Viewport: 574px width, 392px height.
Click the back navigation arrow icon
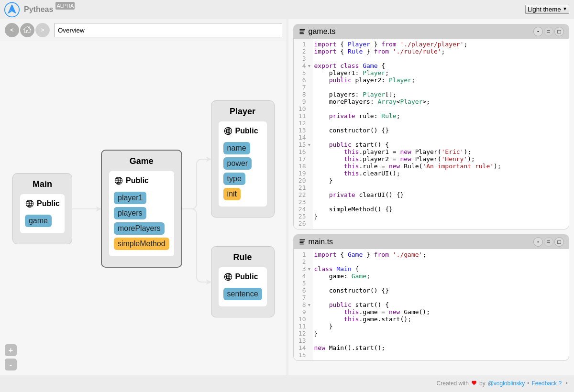[11, 30]
